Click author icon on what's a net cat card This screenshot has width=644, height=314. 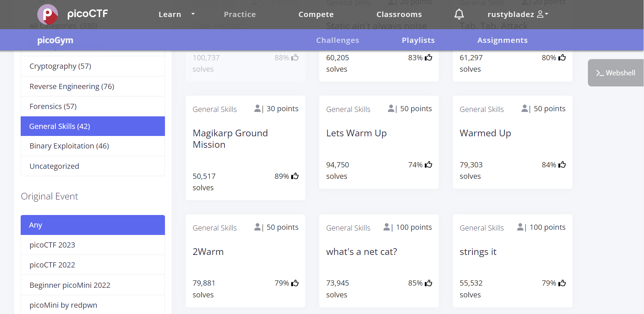tap(387, 227)
